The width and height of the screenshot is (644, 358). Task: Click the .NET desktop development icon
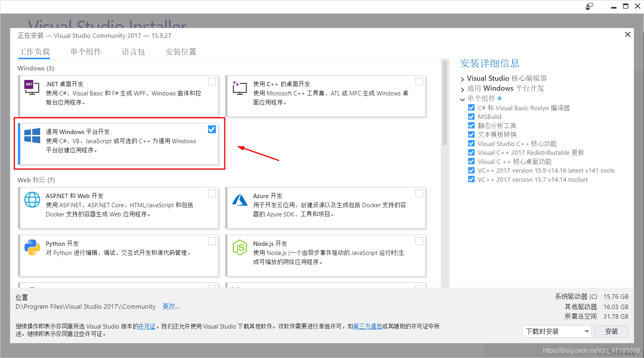[x=32, y=88]
